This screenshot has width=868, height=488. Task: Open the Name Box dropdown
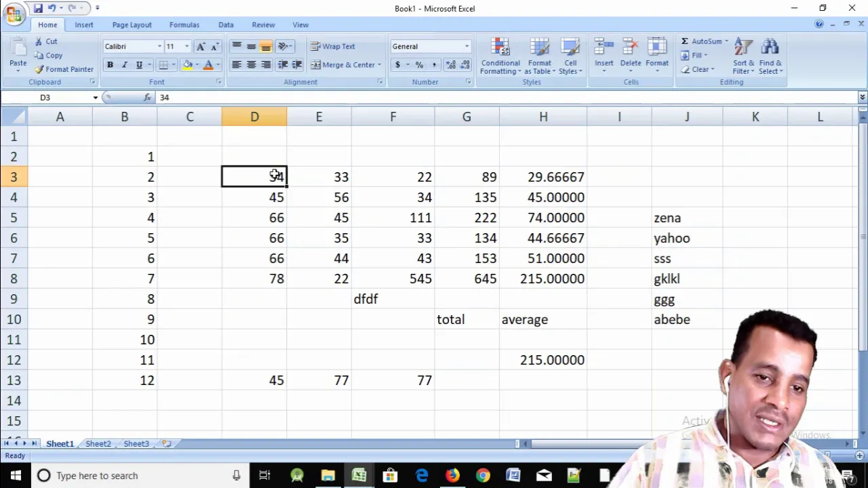pos(95,98)
